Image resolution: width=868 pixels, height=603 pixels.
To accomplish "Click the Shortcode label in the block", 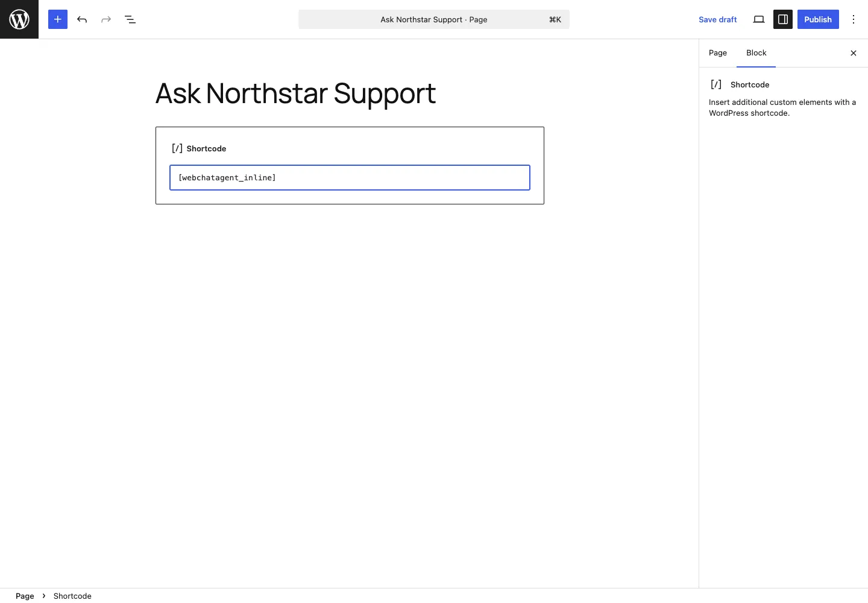I will click(x=206, y=148).
